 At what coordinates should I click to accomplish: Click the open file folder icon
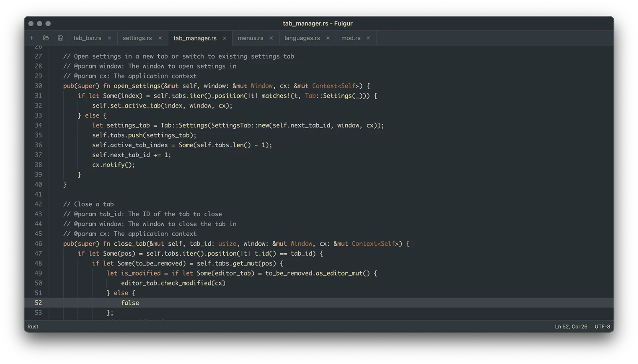click(x=46, y=38)
